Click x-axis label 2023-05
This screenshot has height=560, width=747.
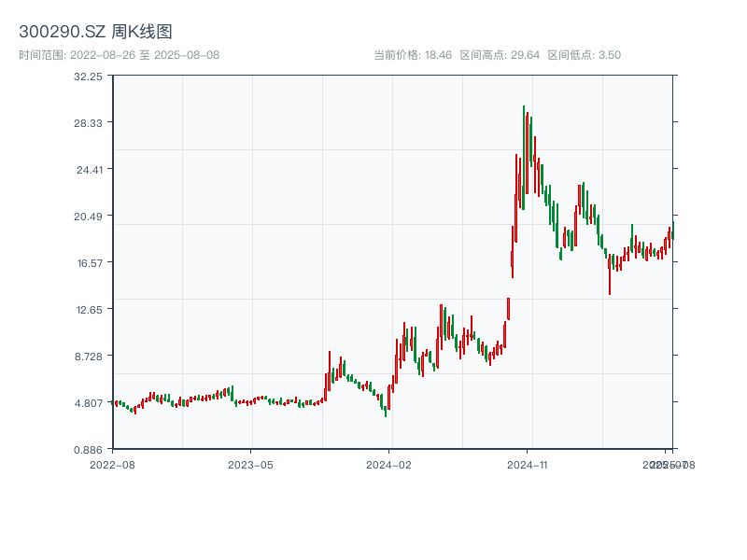(x=250, y=465)
